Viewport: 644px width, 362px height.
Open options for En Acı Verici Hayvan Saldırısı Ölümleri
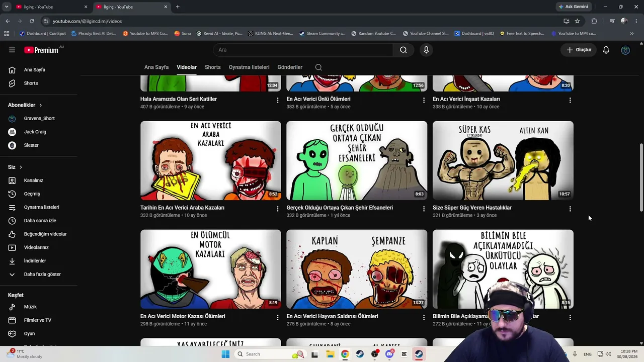(424, 317)
